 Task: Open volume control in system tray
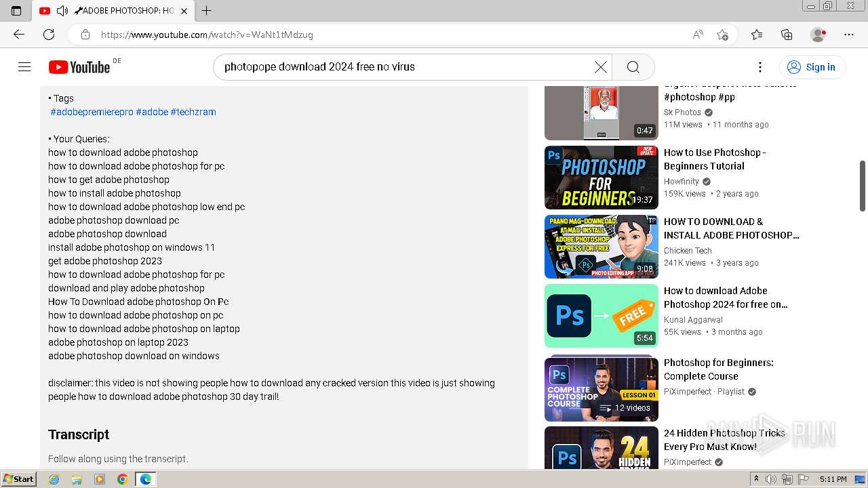click(771, 479)
